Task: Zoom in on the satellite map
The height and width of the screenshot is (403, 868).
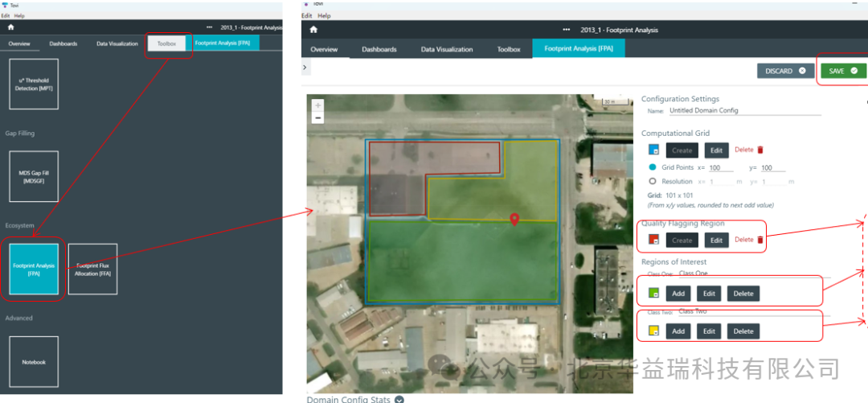Action: (x=318, y=105)
